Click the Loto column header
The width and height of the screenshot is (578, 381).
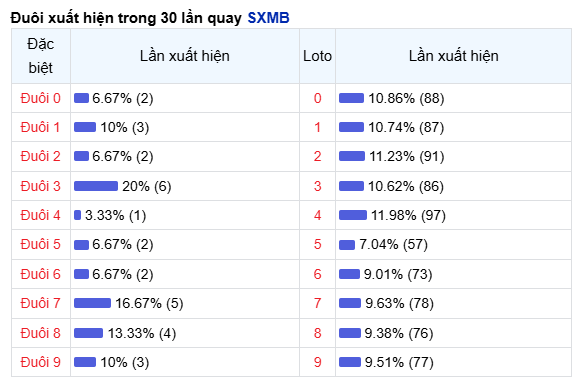coord(317,56)
